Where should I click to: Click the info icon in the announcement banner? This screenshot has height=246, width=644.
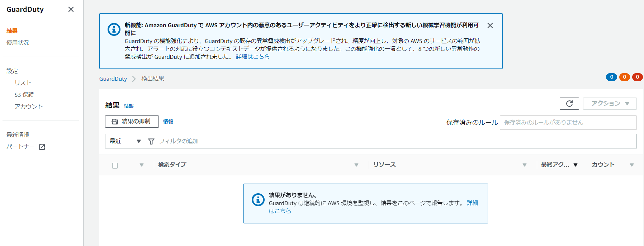(114, 29)
